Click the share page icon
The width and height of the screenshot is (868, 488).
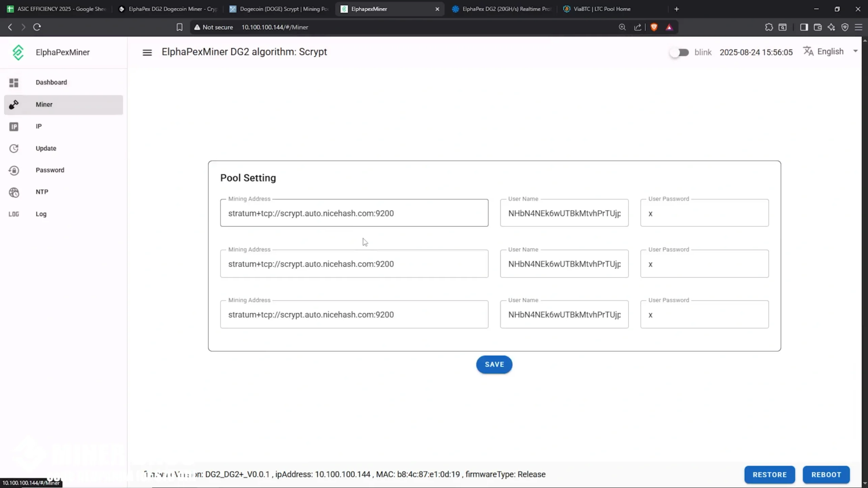[x=637, y=27]
